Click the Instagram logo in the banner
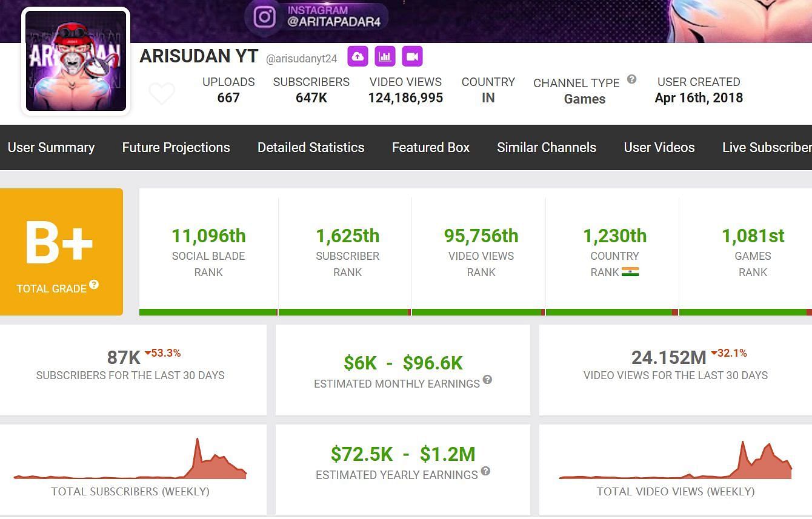This screenshot has height=519, width=812. click(x=264, y=16)
